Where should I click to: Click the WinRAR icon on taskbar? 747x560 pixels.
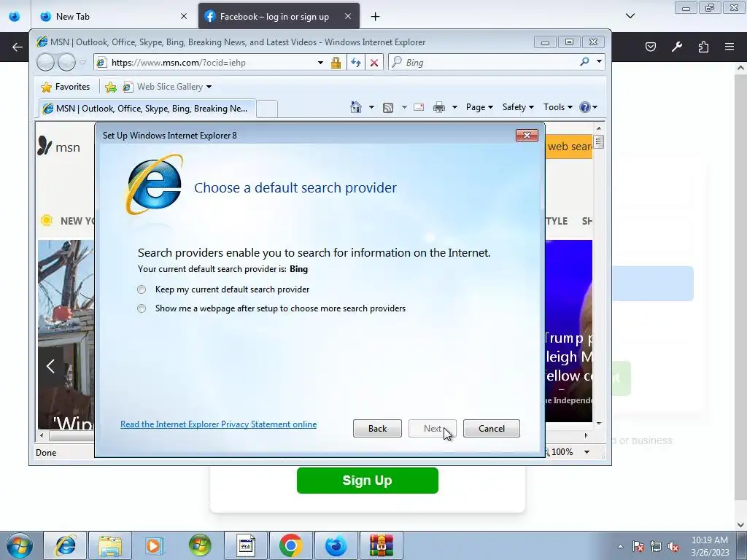coord(381,545)
